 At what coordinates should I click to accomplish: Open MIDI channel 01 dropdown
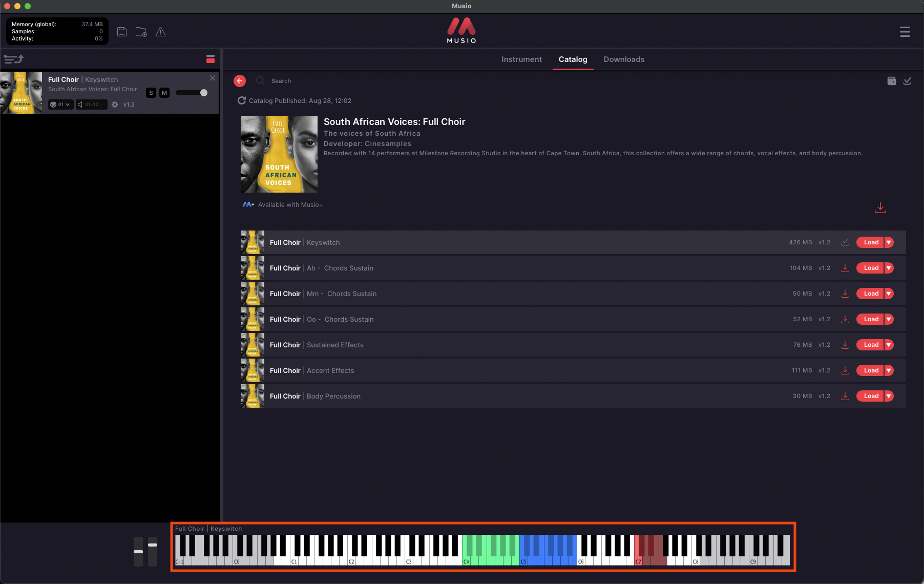[60, 105]
